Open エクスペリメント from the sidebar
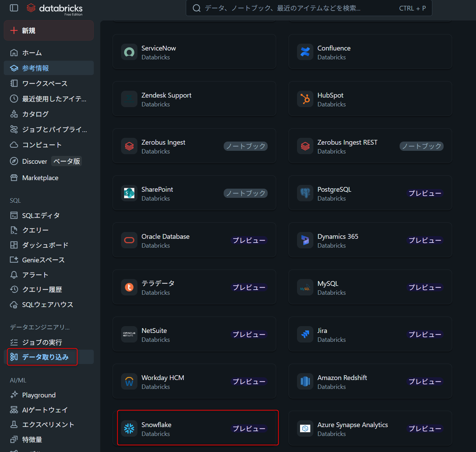The width and height of the screenshot is (476, 452). point(49,424)
